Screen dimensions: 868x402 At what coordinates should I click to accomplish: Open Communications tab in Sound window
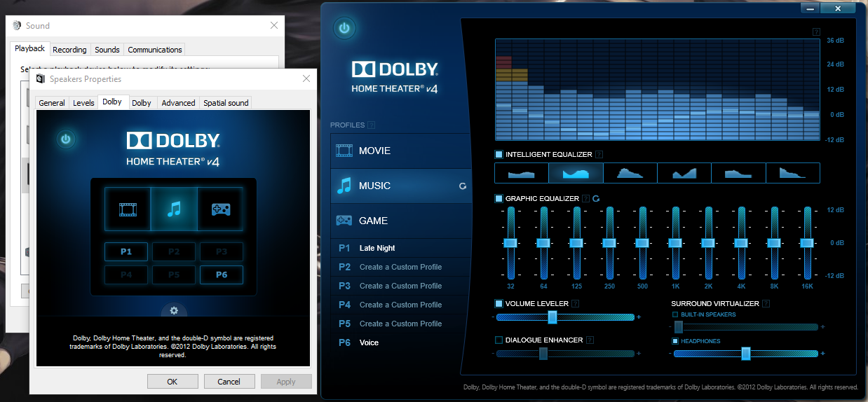tap(155, 50)
